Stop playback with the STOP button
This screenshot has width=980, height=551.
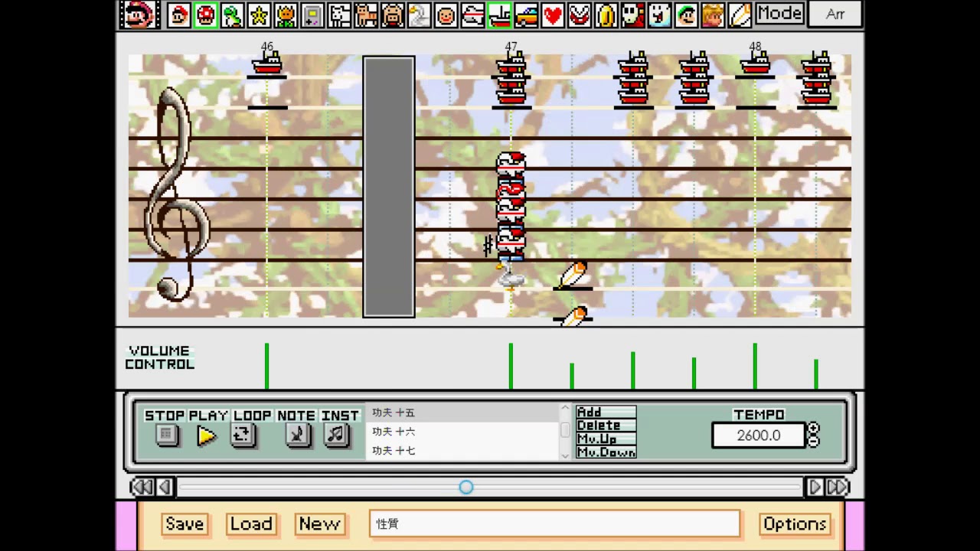(x=167, y=435)
